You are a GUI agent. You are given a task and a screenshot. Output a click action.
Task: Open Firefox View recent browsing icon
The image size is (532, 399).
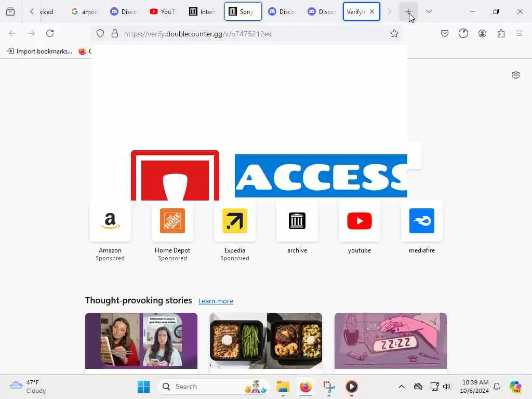[10, 11]
